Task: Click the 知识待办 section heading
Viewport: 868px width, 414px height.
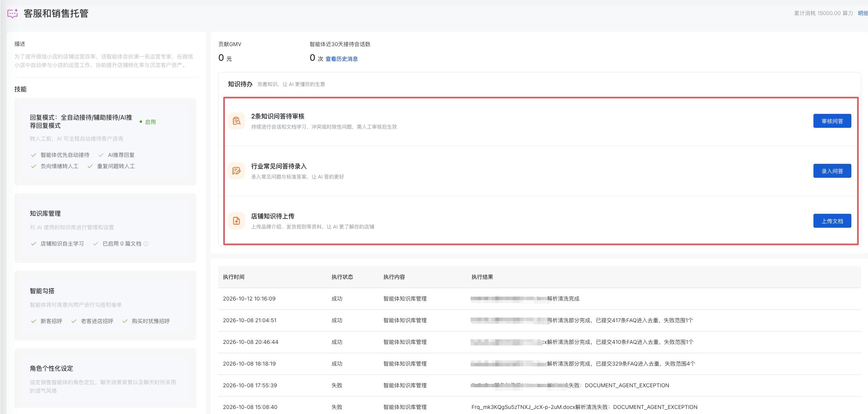Action: (x=240, y=84)
